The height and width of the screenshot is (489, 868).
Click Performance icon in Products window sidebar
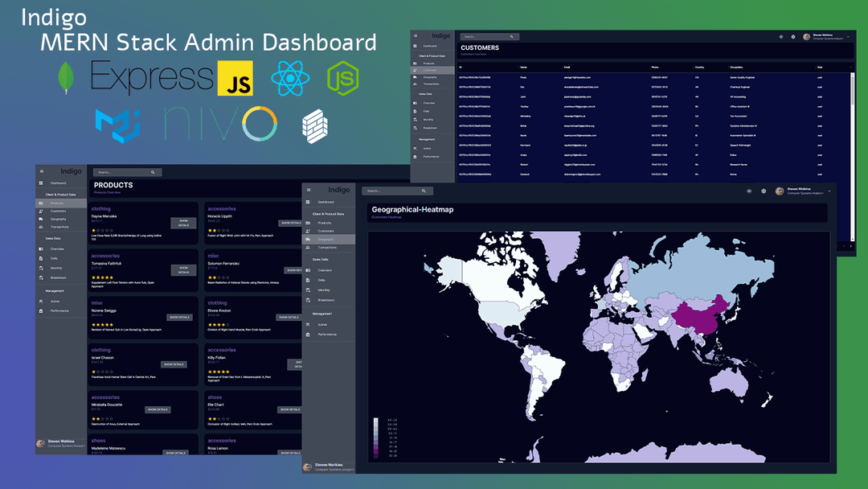point(41,310)
